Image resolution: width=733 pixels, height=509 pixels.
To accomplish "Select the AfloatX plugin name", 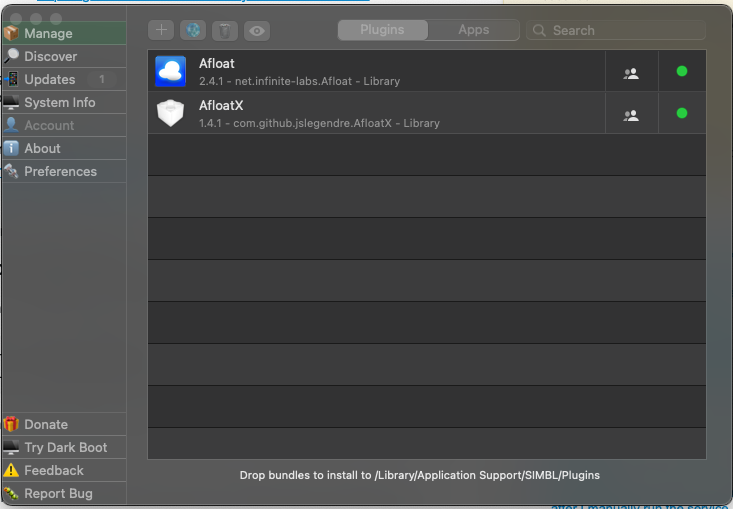I will coord(221,106).
